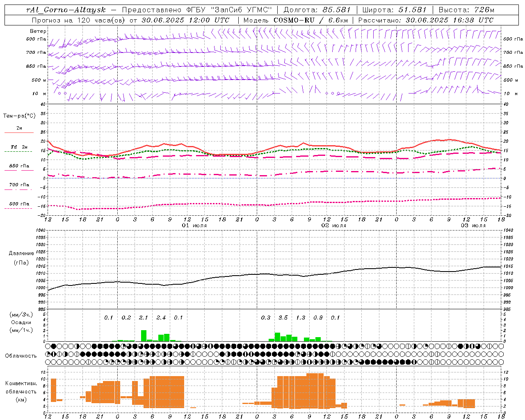The image size is (525, 420).
Task: Click the 3-hour precipitation value 3.5
Action: click(283, 317)
